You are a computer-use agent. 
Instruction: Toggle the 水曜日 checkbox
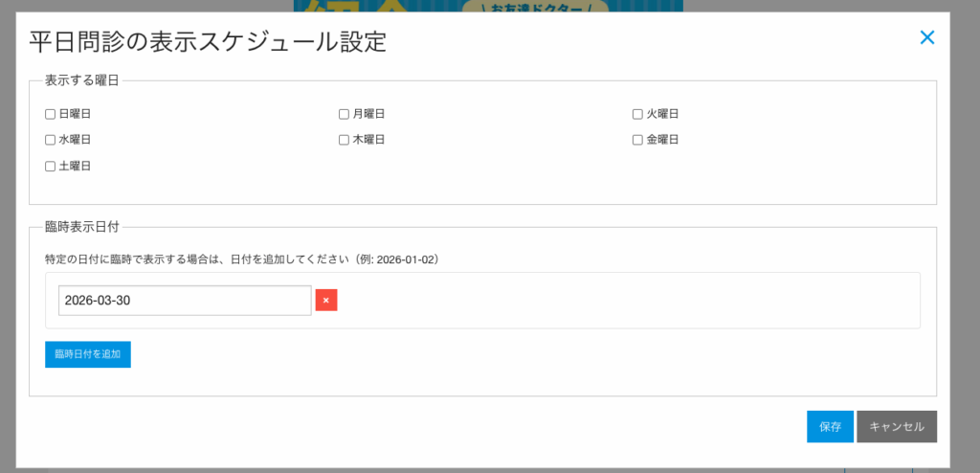click(x=51, y=140)
